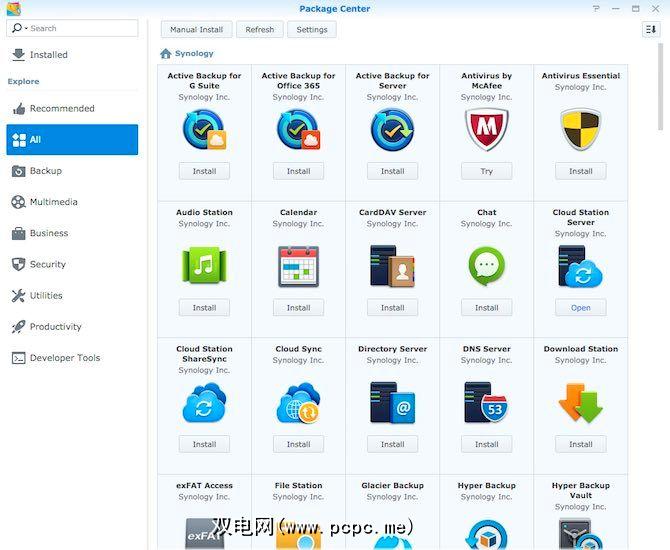670x550 pixels.
Task: Click the Active Backup for Server icon
Action: point(392,130)
